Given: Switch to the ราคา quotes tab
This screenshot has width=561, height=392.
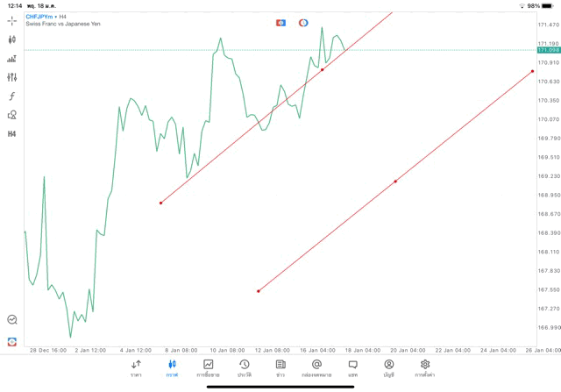Looking at the screenshot, I should [136, 367].
